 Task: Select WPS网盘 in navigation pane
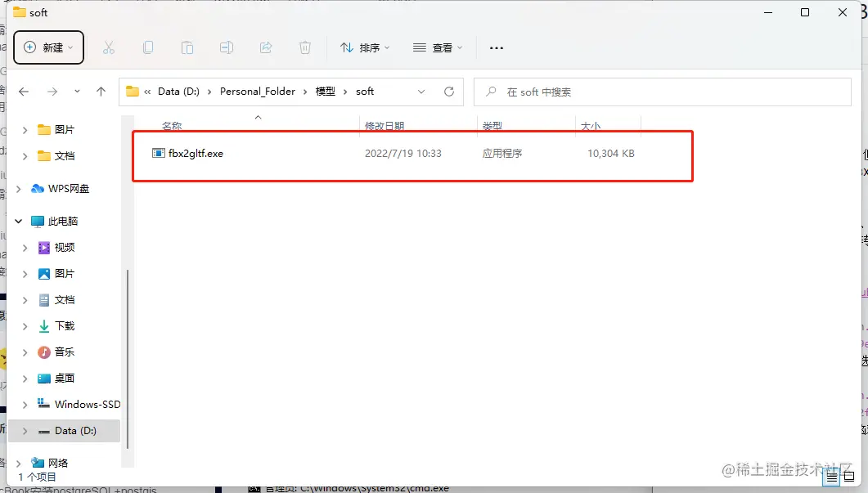[x=69, y=189]
